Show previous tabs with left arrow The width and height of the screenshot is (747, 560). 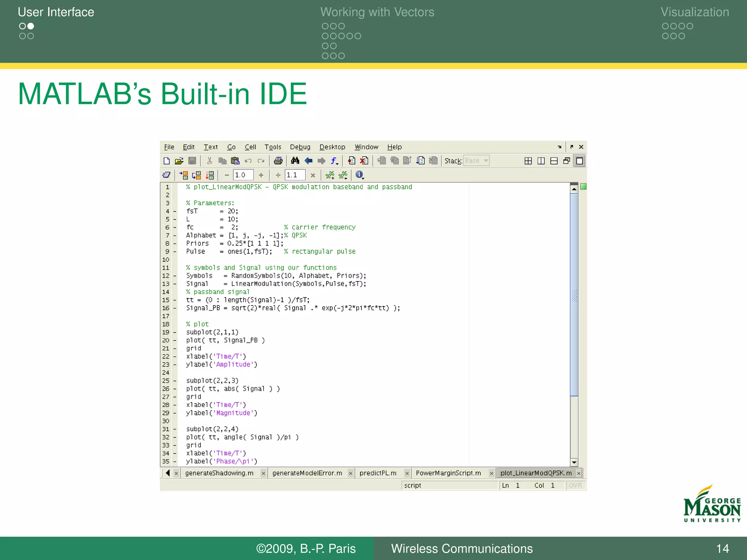point(167,473)
